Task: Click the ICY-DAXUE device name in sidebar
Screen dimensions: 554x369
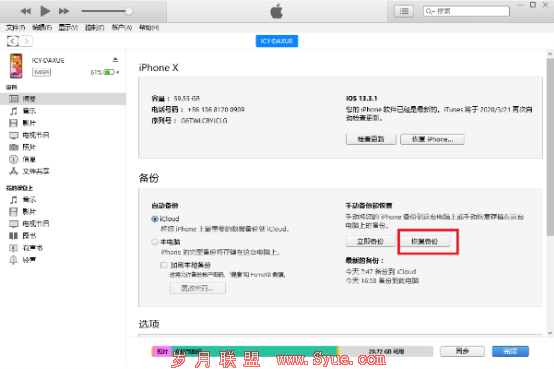Action: 48,60
